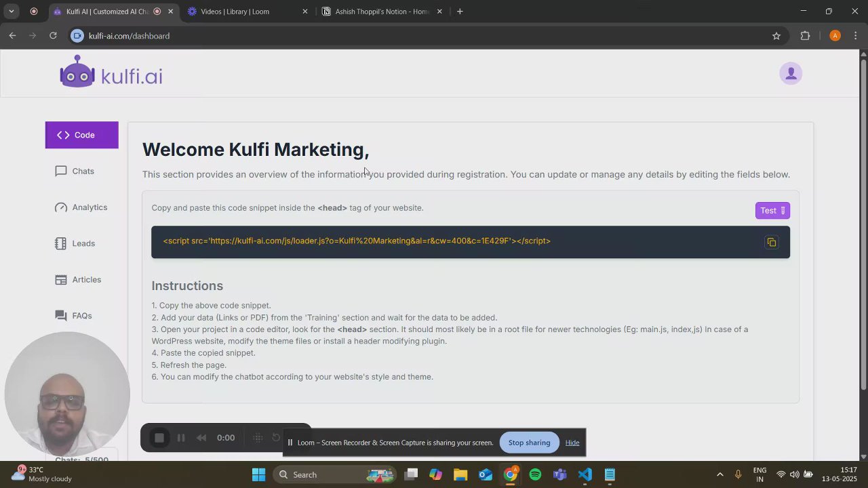
Task: Open Articles in the sidebar
Action: pyautogui.click(x=78, y=279)
